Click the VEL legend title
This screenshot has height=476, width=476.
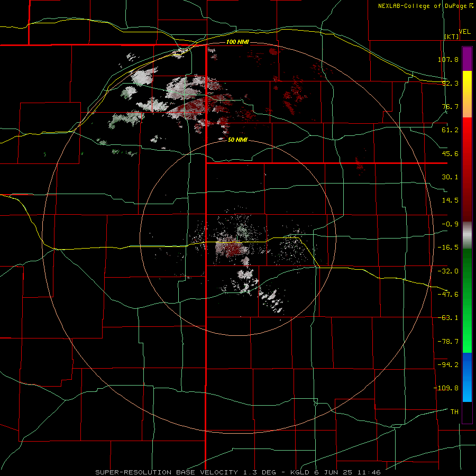[x=464, y=32]
